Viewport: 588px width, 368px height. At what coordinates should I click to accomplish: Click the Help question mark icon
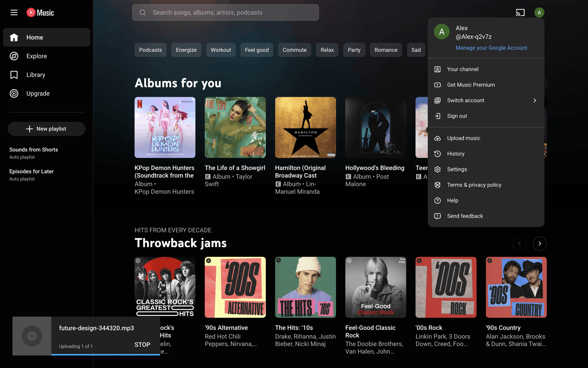[x=437, y=201]
